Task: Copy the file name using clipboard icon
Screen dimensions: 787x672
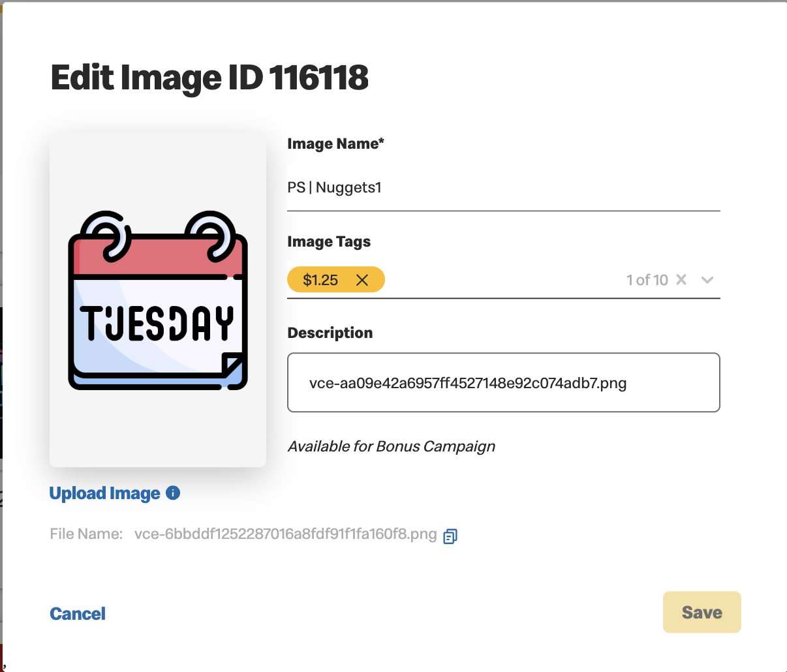Action: (450, 536)
